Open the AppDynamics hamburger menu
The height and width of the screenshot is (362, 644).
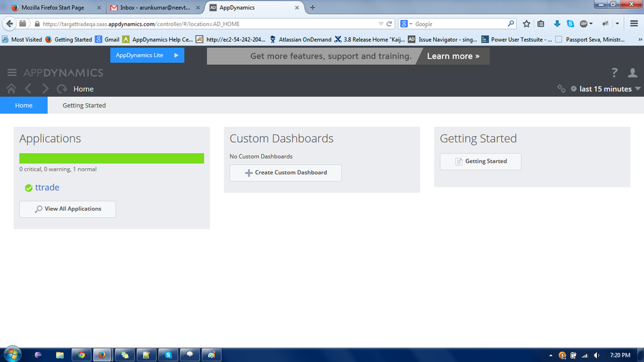click(12, 73)
